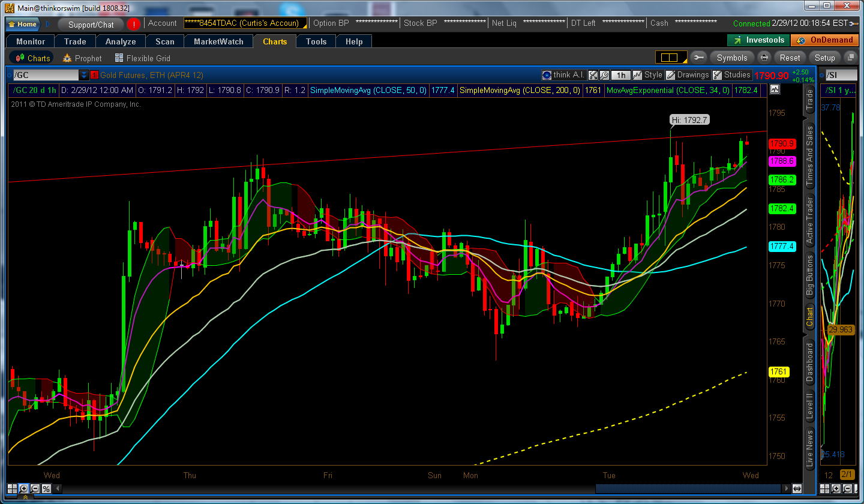Open the Prophet pyramid sub-tab
Viewport: 864px width, 504px height.
click(x=82, y=58)
